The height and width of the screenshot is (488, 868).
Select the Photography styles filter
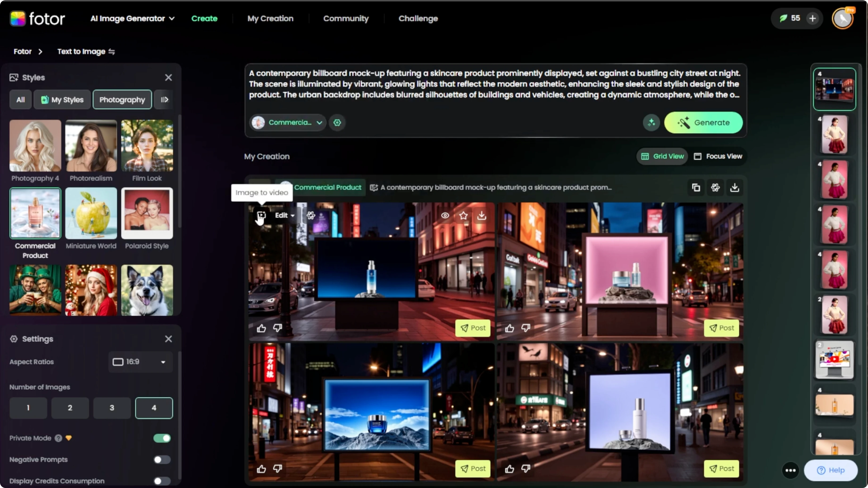point(122,100)
